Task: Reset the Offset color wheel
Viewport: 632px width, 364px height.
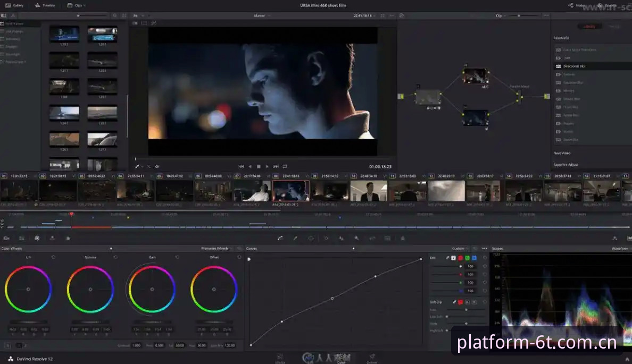Action: point(239,257)
